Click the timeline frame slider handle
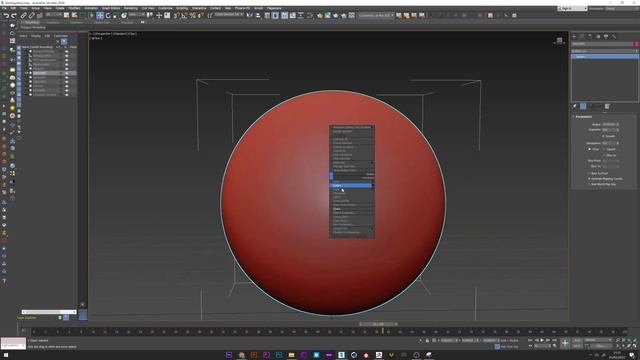Viewport: 640px width, 360px height. point(379,324)
